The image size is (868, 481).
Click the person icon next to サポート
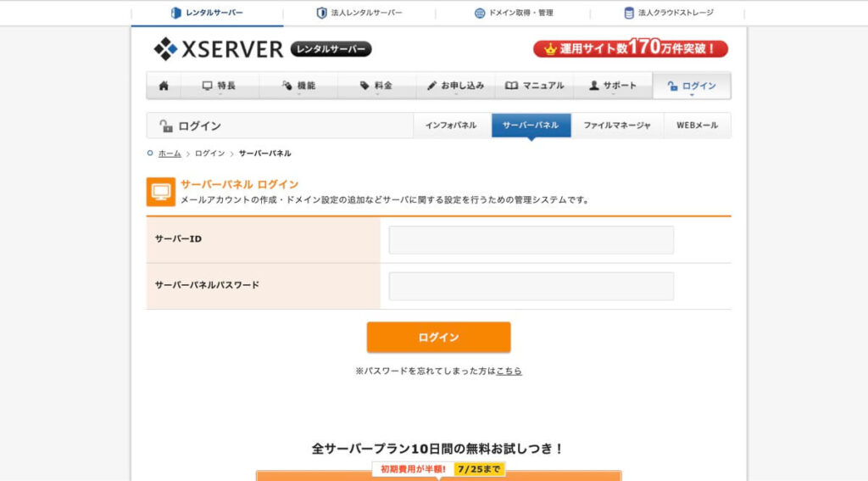(593, 86)
